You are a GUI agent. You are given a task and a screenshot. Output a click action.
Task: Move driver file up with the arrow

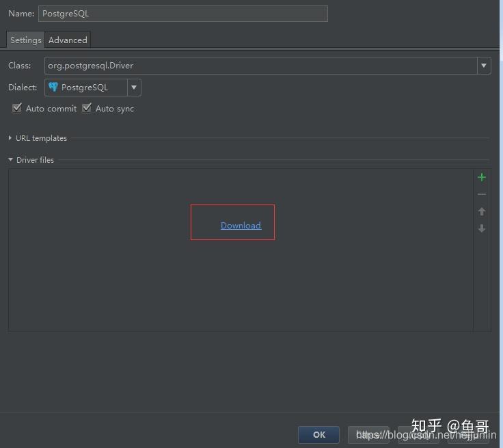coord(482,211)
